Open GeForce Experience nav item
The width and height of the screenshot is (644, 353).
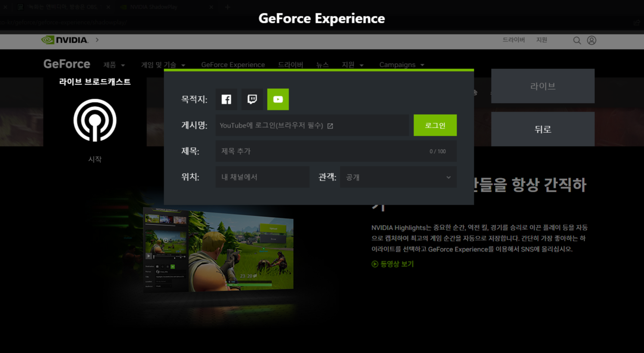(233, 65)
